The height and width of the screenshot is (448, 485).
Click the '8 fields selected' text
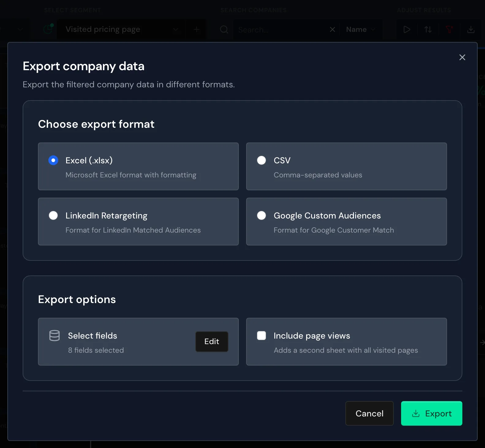(96, 350)
